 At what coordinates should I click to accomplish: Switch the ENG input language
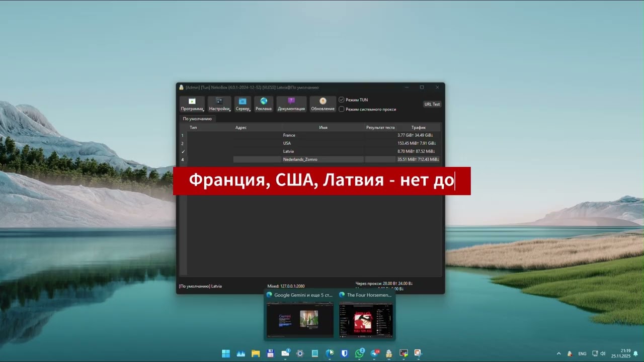click(x=582, y=353)
